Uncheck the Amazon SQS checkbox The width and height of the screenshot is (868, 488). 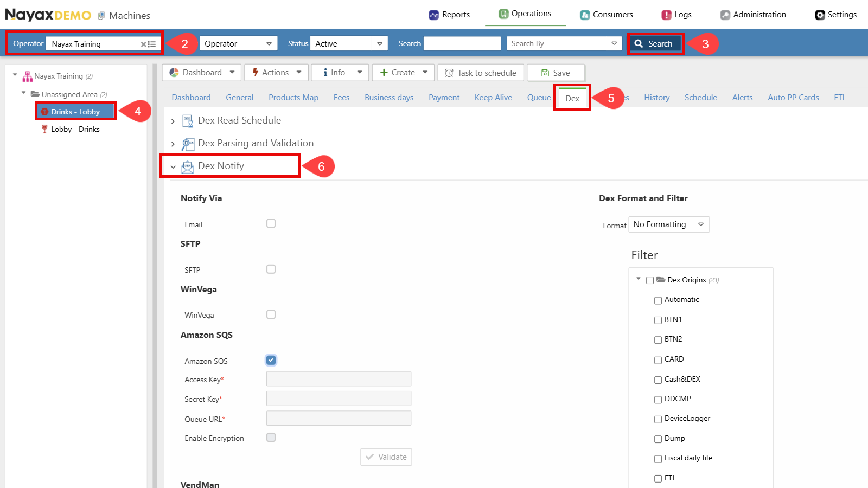pos(271,360)
